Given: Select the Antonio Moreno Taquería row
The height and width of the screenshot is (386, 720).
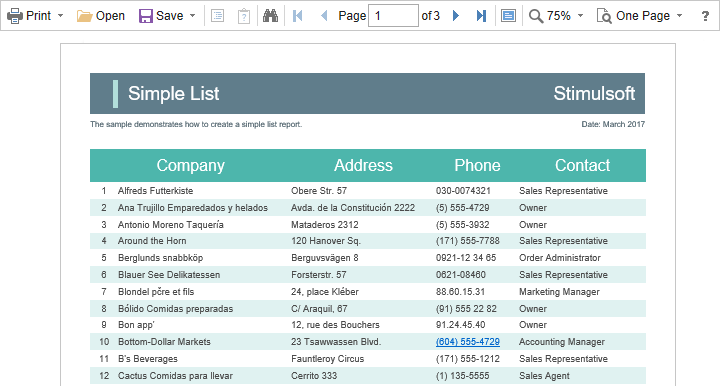Looking at the screenshot, I should pyautogui.click(x=368, y=225).
